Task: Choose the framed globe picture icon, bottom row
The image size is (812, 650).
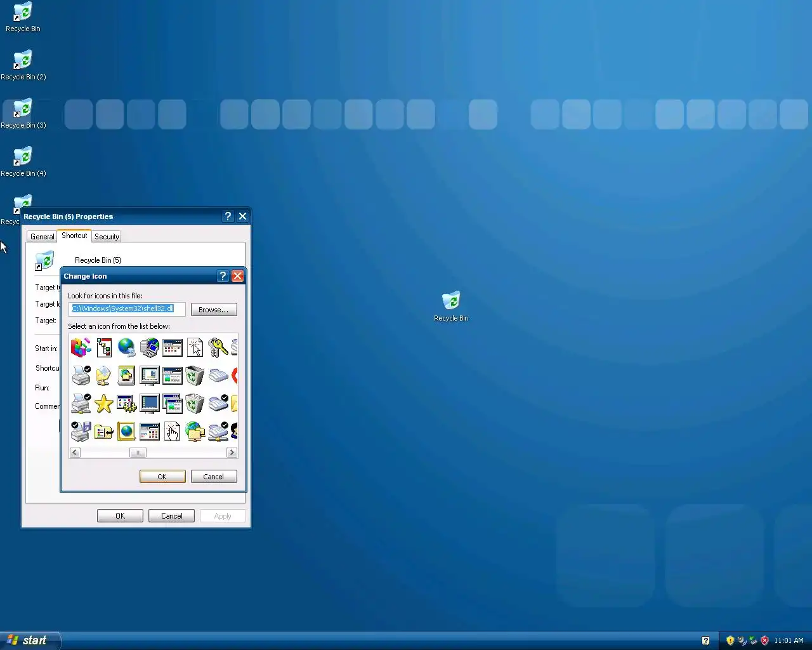Action: 126,432
